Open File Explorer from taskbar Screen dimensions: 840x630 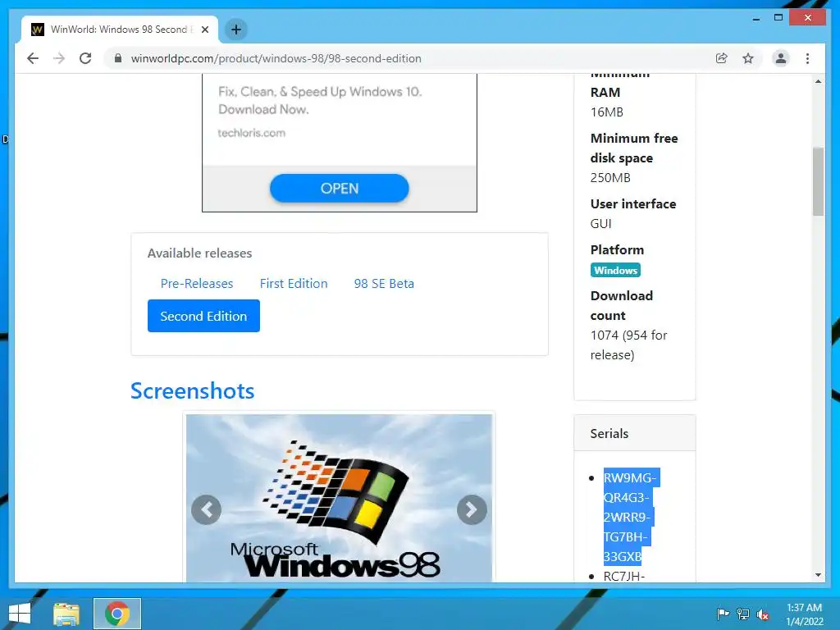click(66, 614)
